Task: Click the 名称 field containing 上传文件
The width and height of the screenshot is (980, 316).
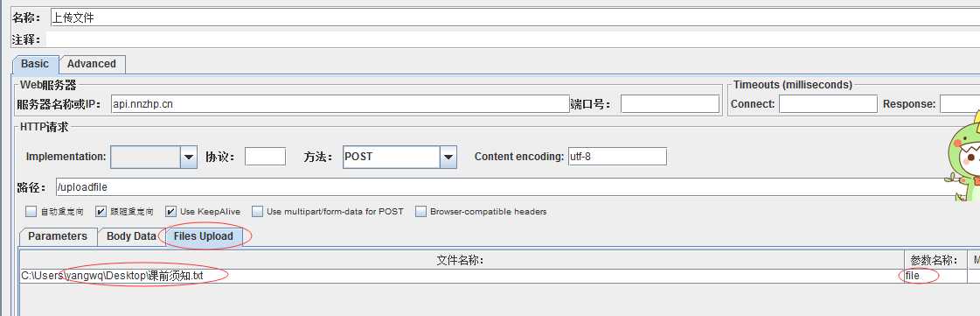Action: tap(514, 18)
